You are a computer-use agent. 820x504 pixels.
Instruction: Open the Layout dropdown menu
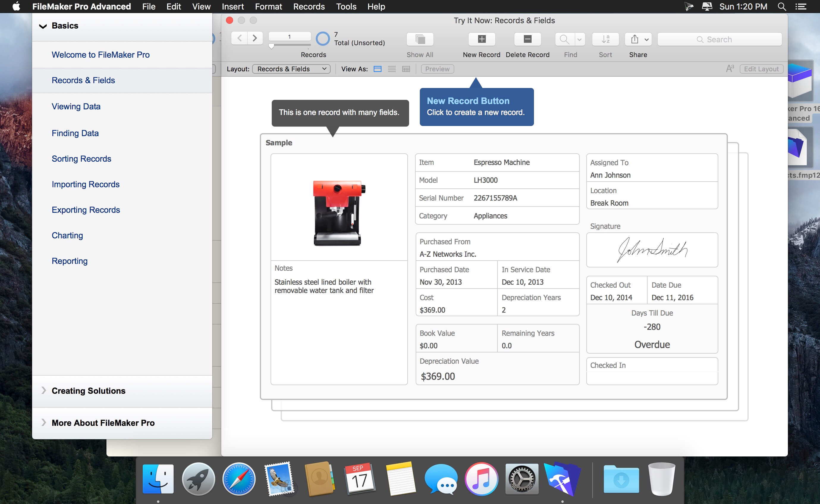click(x=291, y=68)
